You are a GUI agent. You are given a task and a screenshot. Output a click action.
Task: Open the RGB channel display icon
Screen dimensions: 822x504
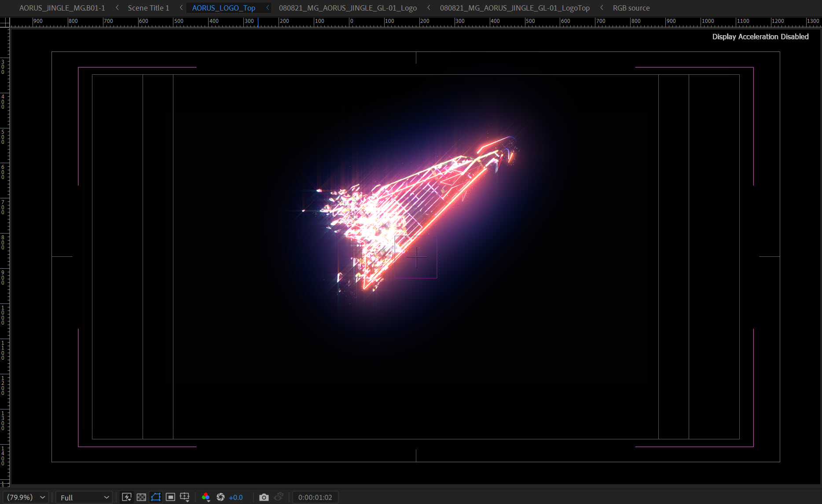tap(205, 497)
